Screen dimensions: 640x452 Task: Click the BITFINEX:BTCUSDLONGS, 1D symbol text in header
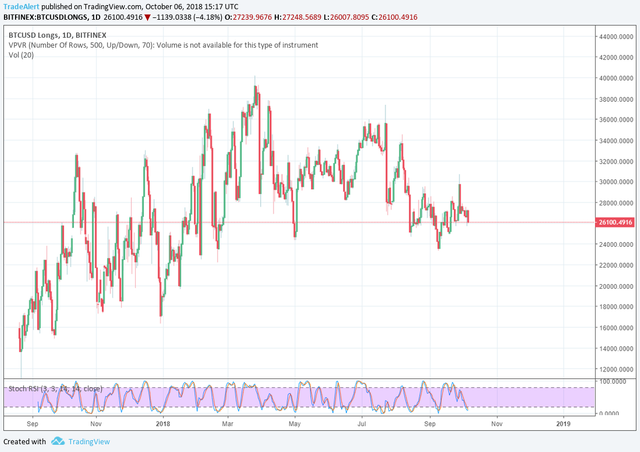tap(52, 17)
